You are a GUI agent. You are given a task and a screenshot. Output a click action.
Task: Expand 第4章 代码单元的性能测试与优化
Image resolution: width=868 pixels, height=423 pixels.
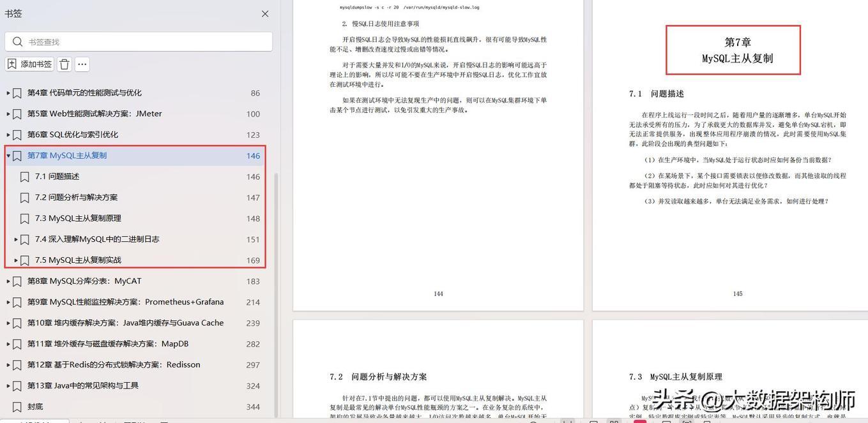pyautogui.click(x=8, y=93)
